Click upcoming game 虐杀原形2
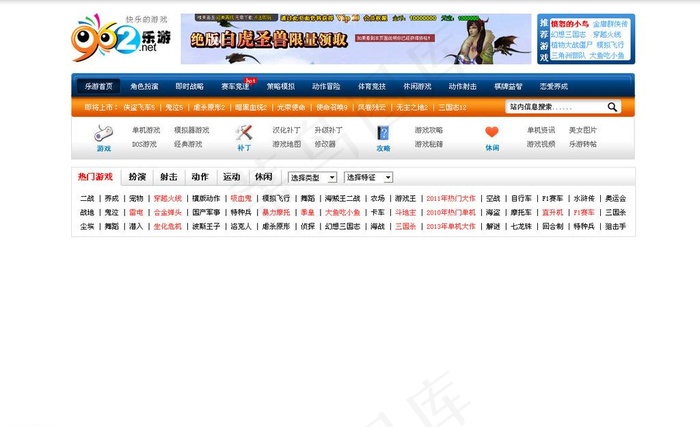 coord(209,108)
